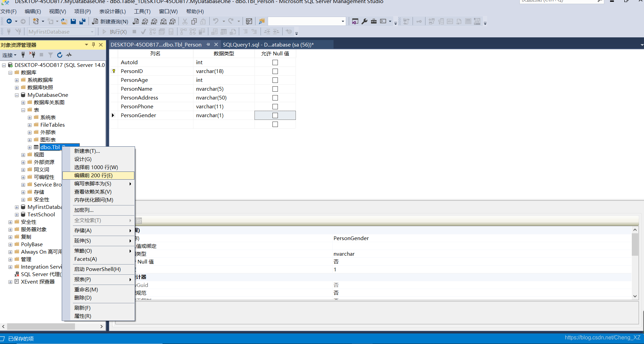Click the nvarchar(50) data type cell
This screenshot has height=344, width=644.
[224, 98]
